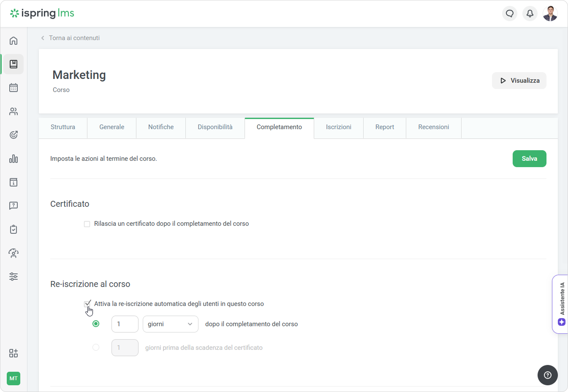Open the Home icon in sidebar
This screenshot has width=568, height=392.
pyautogui.click(x=14, y=41)
